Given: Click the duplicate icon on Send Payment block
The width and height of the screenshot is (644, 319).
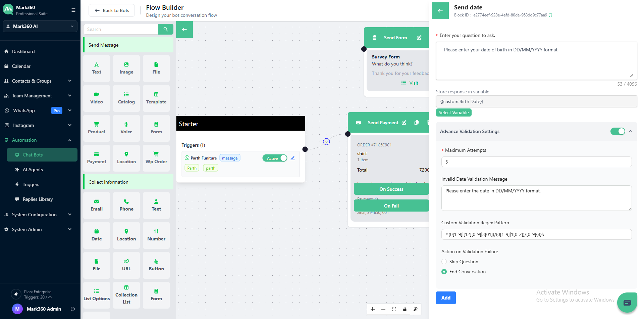Looking at the screenshot, I should pyautogui.click(x=416, y=123).
